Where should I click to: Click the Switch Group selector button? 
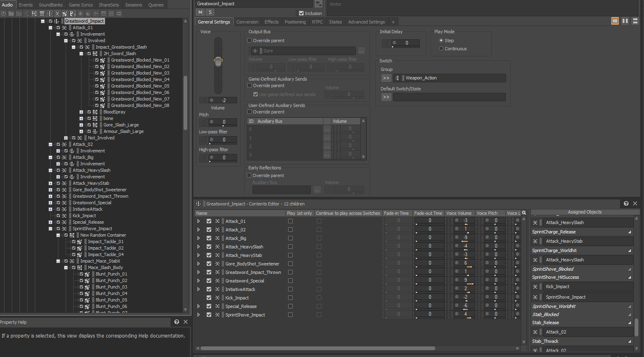[x=386, y=78]
